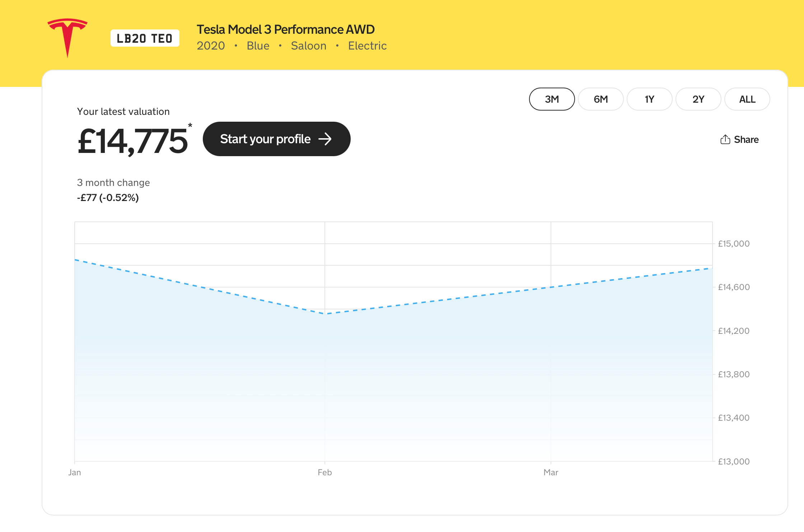Click the LB20 TEO number plate badge
Screen dimensions: 804x532
pyautogui.click(x=145, y=38)
